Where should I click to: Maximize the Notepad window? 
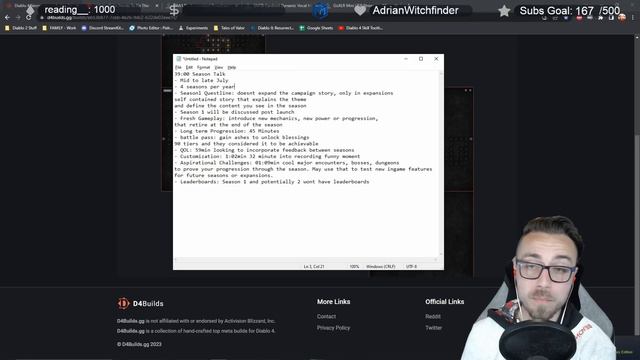[421, 59]
